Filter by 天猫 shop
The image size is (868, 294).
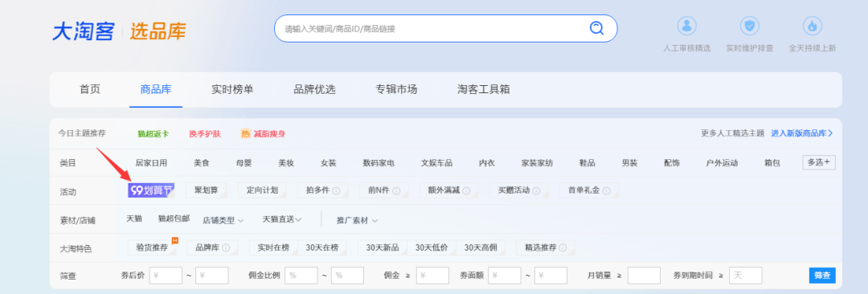pos(134,218)
